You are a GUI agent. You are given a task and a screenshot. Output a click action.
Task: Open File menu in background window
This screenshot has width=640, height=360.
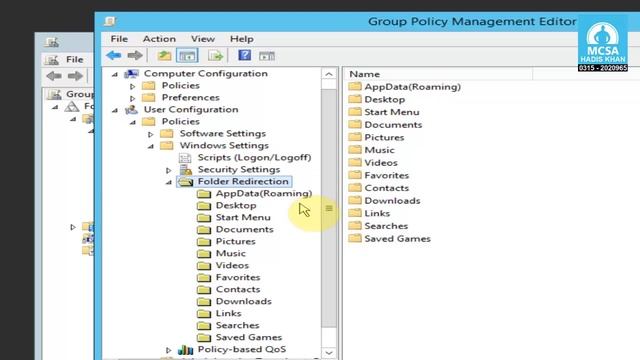75,60
